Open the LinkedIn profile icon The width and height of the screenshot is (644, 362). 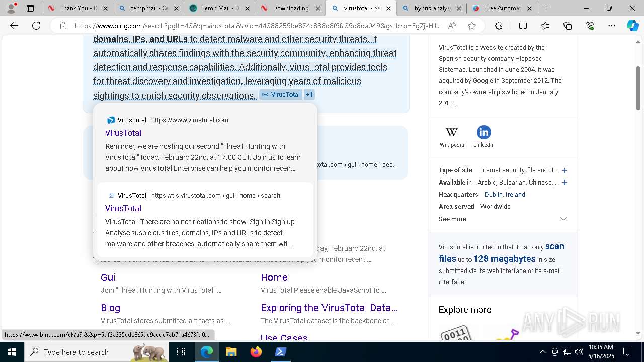[x=484, y=132]
